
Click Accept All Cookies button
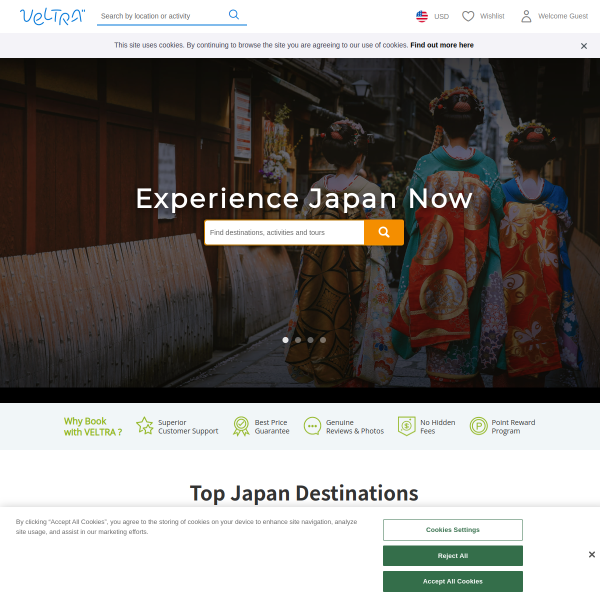click(452, 581)
